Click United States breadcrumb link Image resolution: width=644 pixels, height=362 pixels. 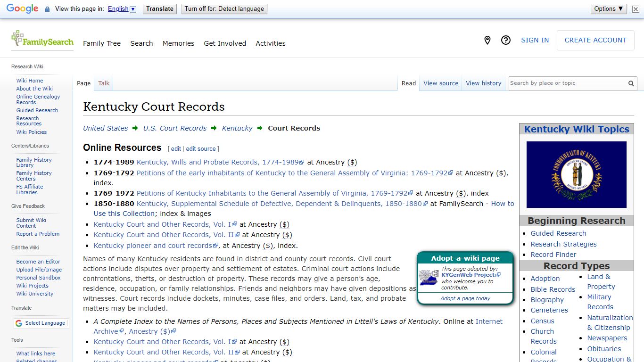[x=106, y=128]
